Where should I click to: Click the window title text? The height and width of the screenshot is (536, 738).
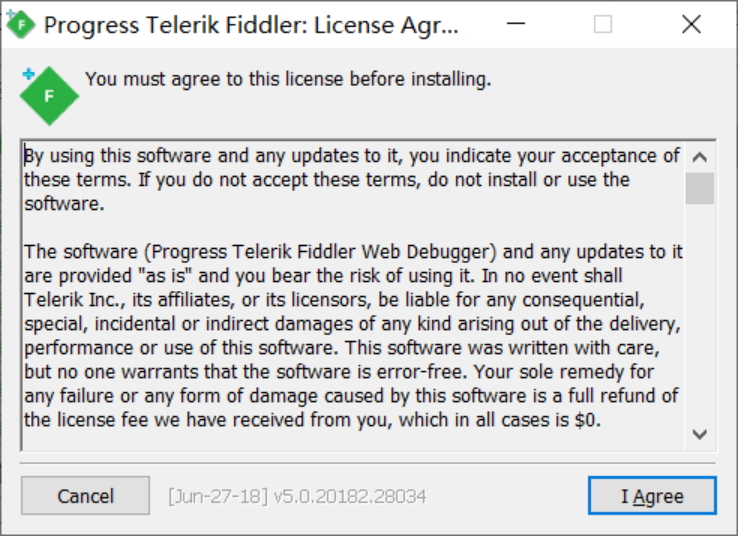(x=251, y=25)
